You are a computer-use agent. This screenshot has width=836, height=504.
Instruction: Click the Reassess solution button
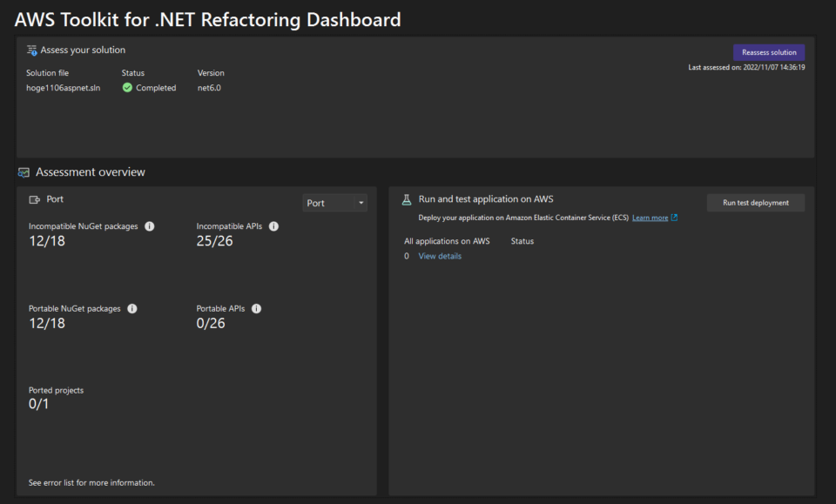click(768, 52)
